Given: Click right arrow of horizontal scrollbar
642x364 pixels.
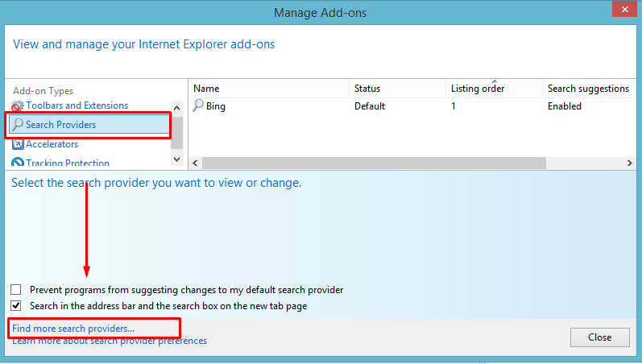Looking at the screenshot, I should click(x=629, y=163).
